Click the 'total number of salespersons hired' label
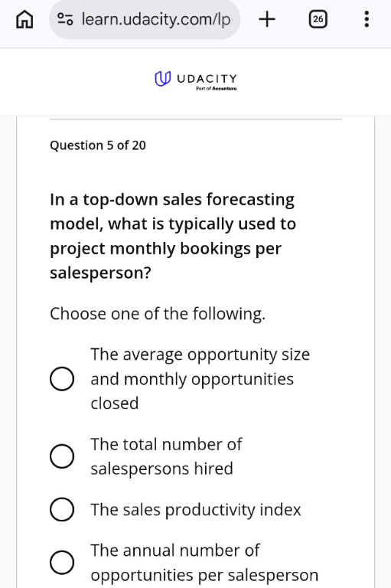391x588 pixels. point(167,456)
